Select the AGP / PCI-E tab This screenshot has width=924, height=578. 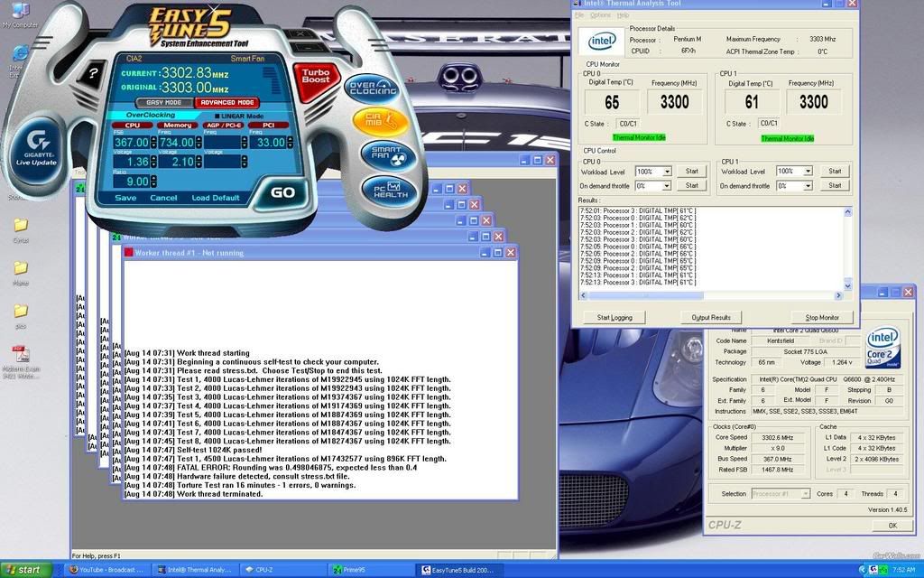pos(224,125)
